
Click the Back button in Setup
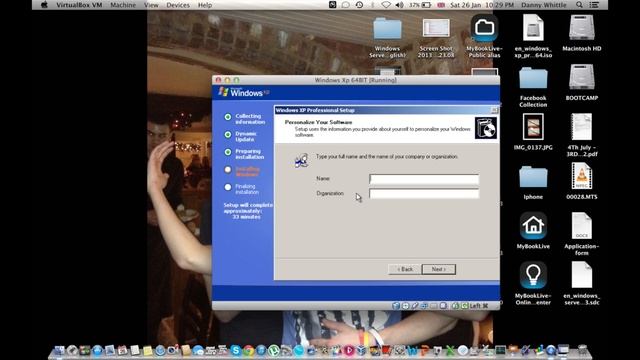tap(404, 269)
